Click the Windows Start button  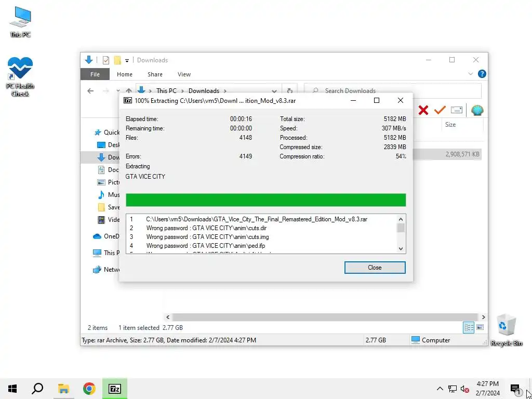[12, 389]
